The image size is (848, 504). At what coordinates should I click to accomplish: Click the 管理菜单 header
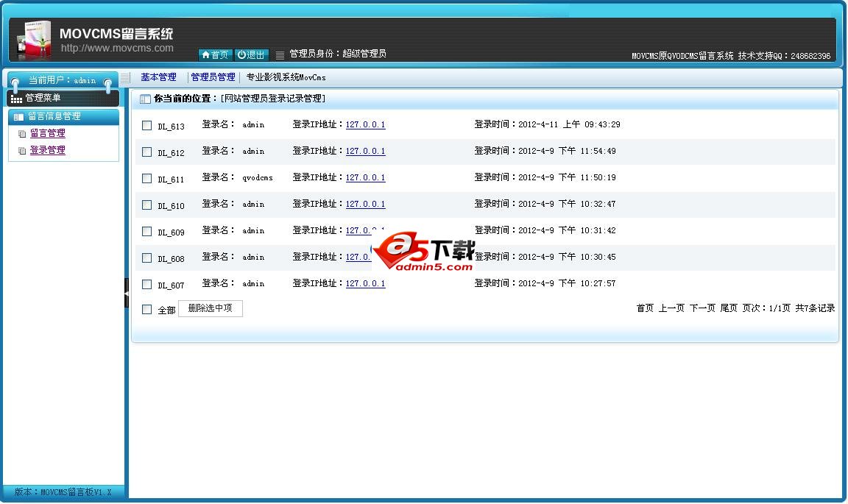pos(63,98)
